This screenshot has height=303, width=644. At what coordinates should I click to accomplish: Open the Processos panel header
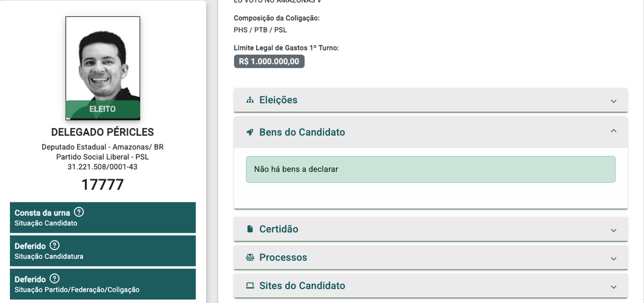click(x=431, y=258)
